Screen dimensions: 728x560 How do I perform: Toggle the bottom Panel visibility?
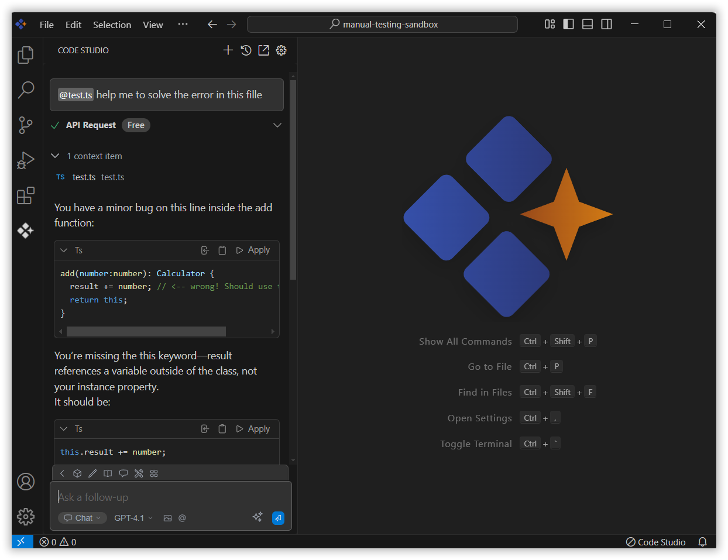point(588,24)
